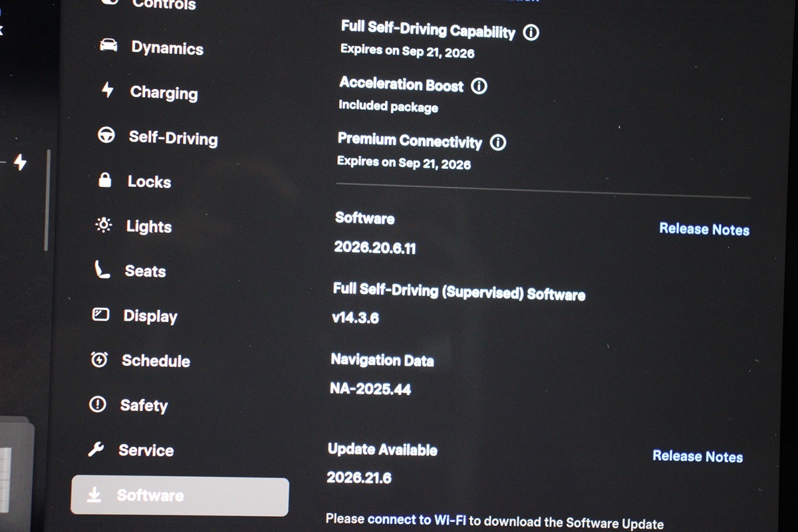Show info for Acceleration Boost

coord(479,86)
